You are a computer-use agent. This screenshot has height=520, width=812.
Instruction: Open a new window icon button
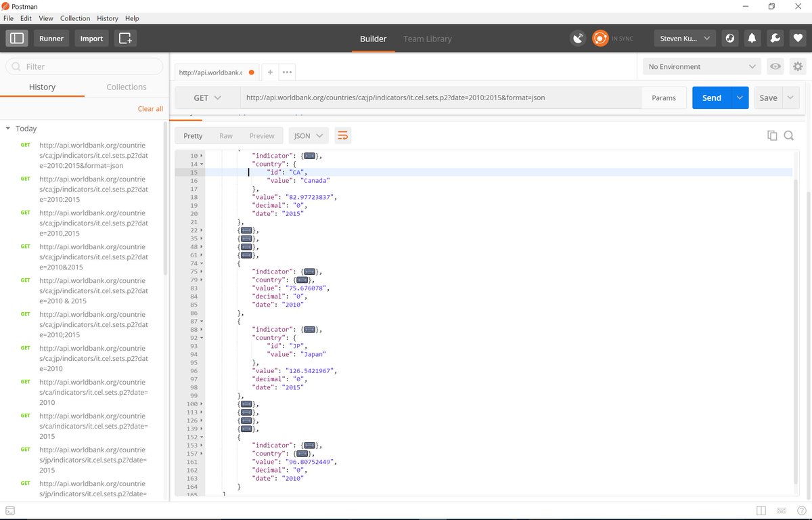(126, 39)
